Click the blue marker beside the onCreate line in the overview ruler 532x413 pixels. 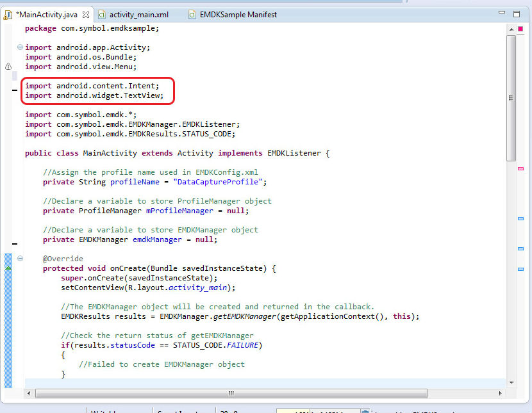pos(520,269)
